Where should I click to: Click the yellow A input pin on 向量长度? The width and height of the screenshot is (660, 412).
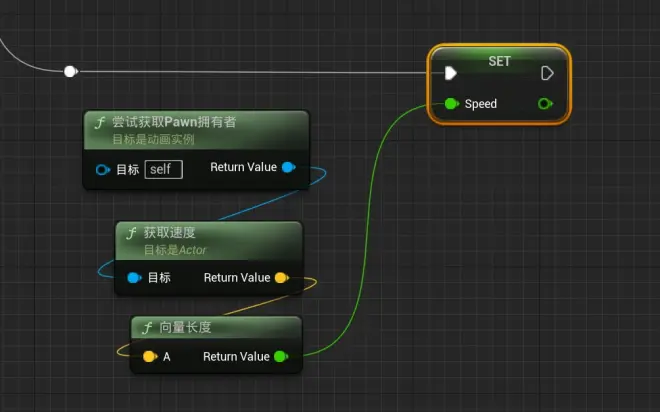149,356
